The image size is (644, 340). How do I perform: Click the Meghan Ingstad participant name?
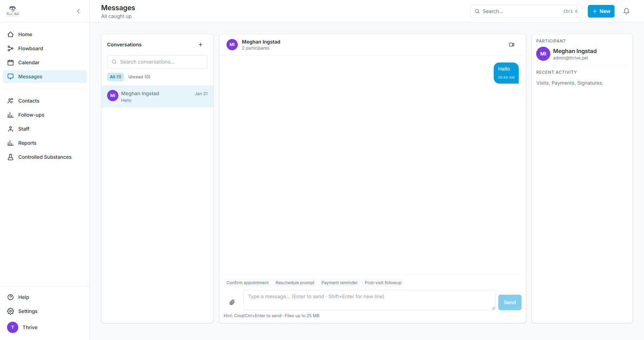(575, 51)
